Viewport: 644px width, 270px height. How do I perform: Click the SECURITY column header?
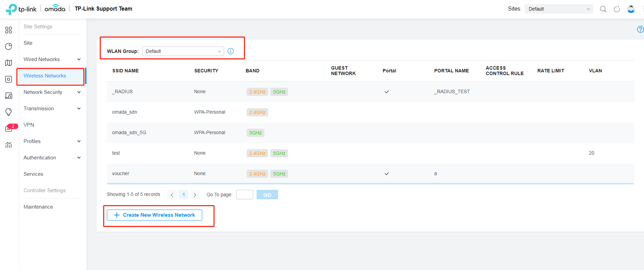click(206, 71)
